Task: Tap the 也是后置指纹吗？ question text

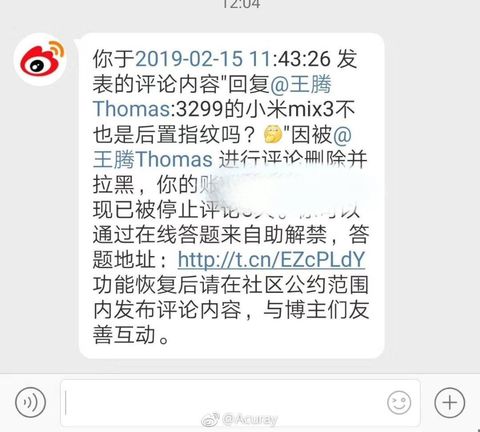Action: (175, 134)
